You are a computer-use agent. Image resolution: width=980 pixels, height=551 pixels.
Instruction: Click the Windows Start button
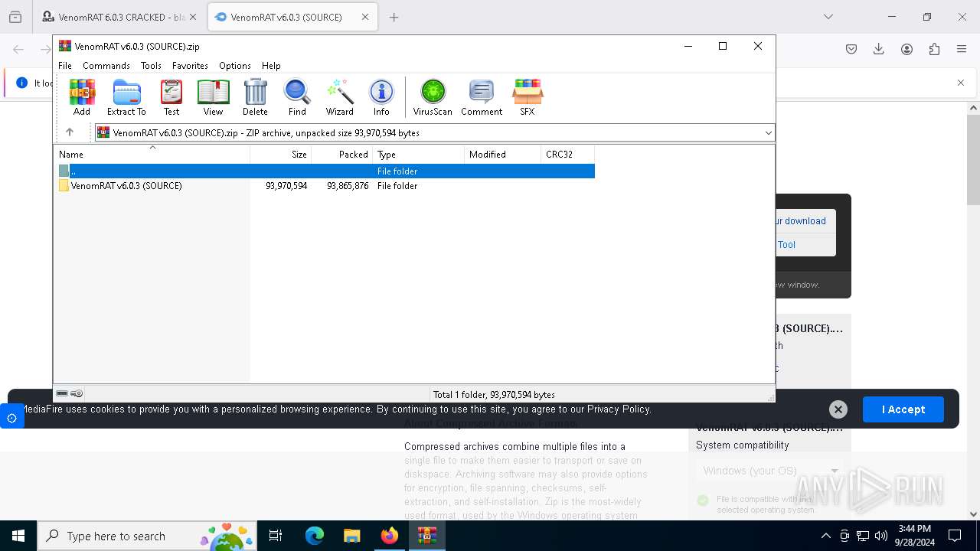(x=18, y=536)
